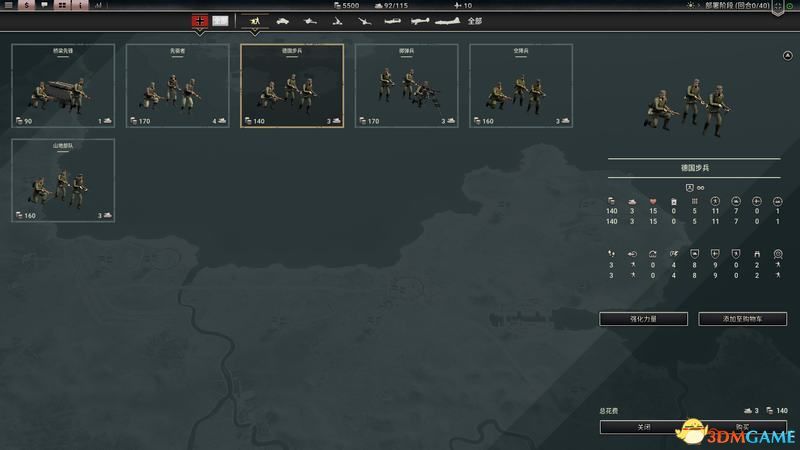Click the grid unit list icon
Image resolution: width=800 pixels, height=450 pixels.
click(62, 5)
